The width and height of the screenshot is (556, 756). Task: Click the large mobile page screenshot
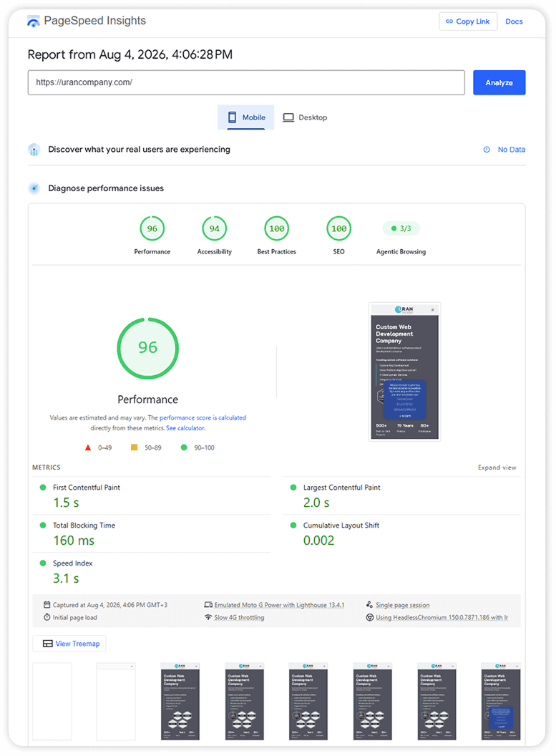(x=405, y=372)
